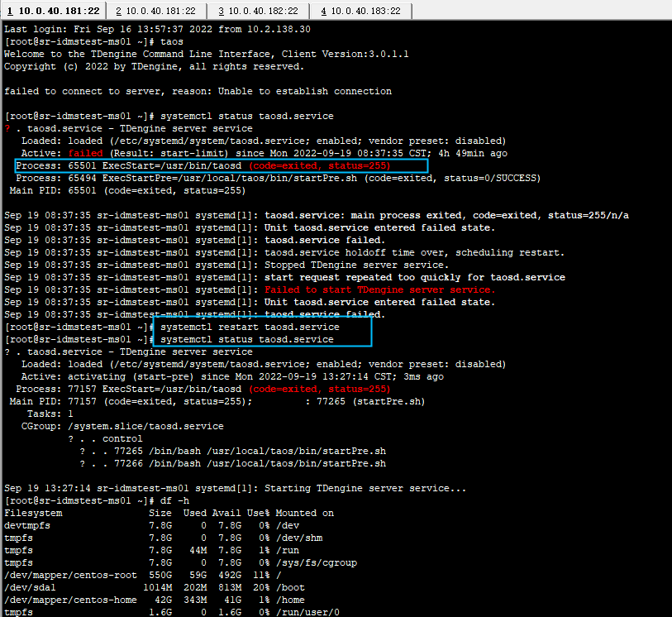The width and height of the screenshot is (672, 617).
Task: Click '/dev/shm' mount point
Action: coord(299,538)
